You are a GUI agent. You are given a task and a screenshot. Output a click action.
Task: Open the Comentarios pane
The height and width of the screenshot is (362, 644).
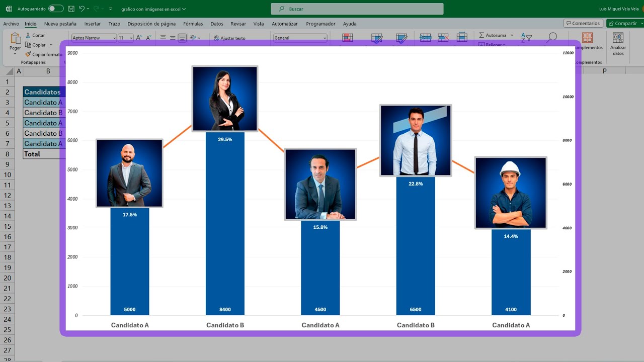(583, 23)
